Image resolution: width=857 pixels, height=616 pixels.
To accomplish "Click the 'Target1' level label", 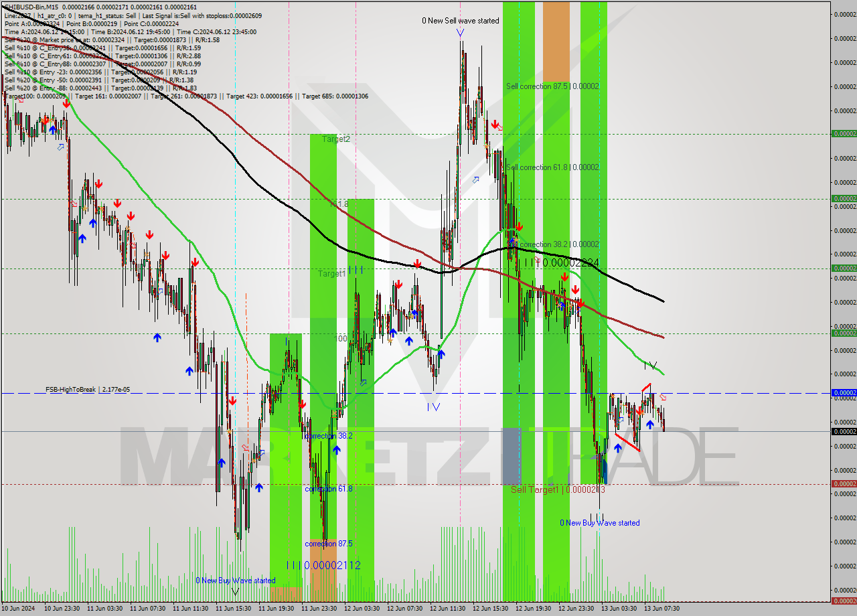I will point(332,273).
